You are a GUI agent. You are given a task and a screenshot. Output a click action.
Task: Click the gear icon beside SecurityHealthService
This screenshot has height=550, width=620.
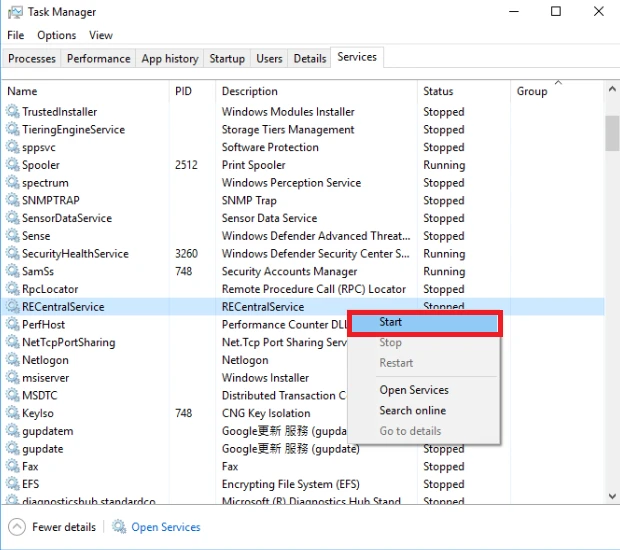13,253
